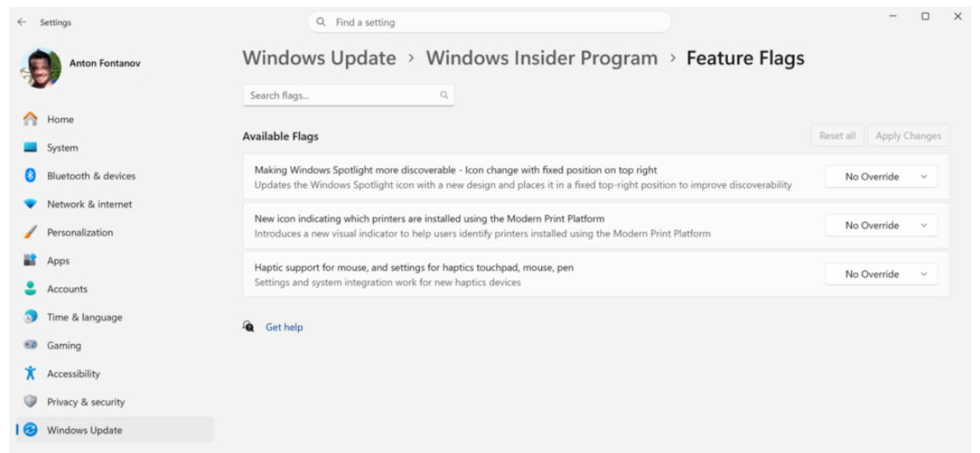Viewport: 980px width, 453px height.
Task: Open override dropdown for Haptic support flag
Action: point(881,274)
